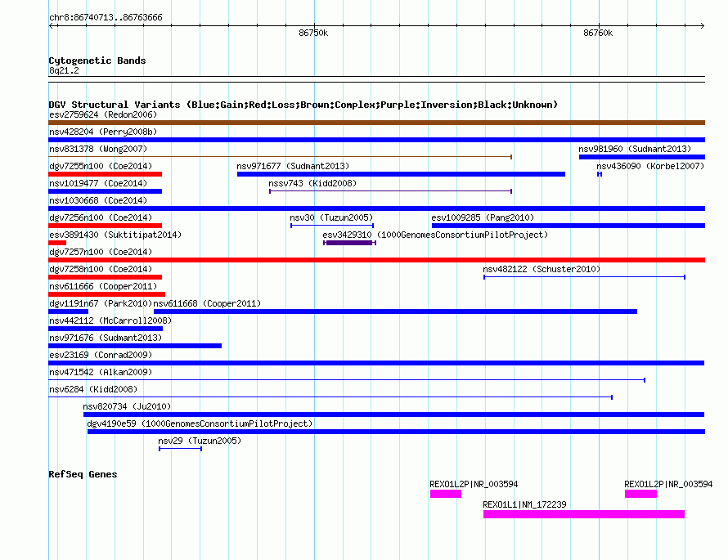Screen dimensions: 728x560
Task: Click the nsv611668 (Cooper2011) label
Action: 207,303
